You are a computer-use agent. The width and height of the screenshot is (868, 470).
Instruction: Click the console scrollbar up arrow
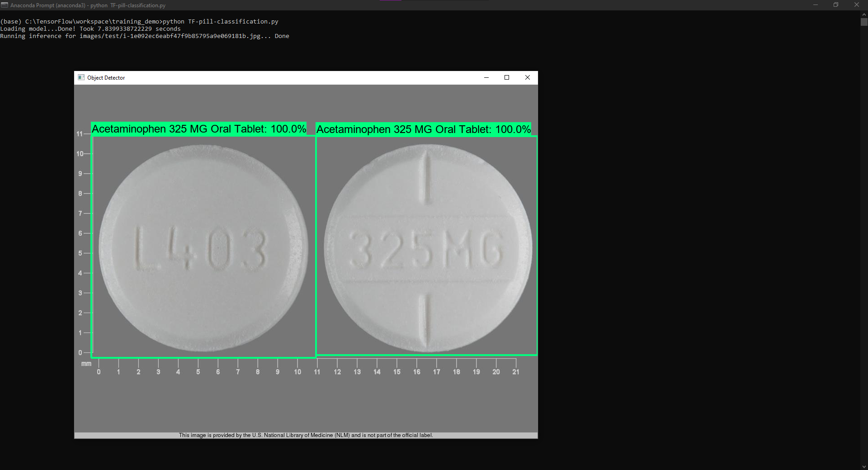(864, 14)
